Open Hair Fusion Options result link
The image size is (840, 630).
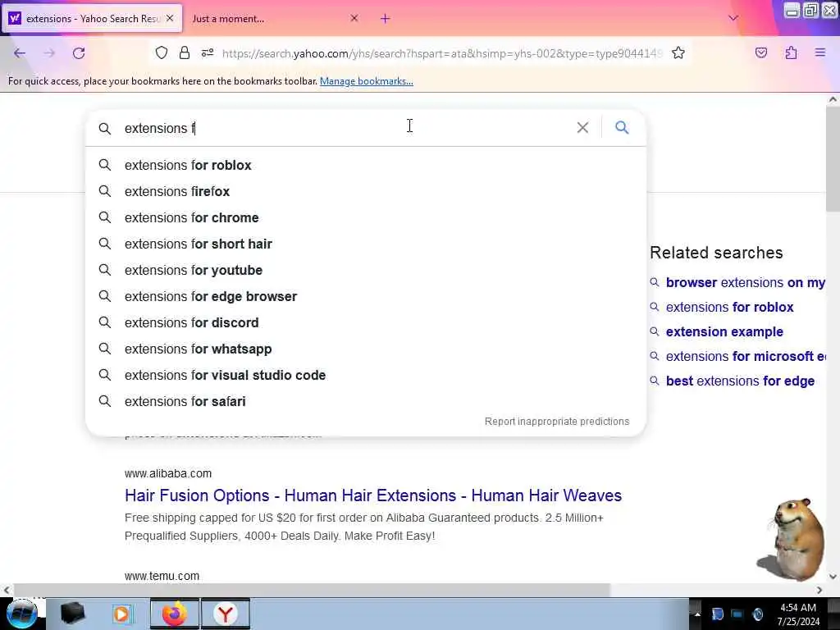coord(373,495)
